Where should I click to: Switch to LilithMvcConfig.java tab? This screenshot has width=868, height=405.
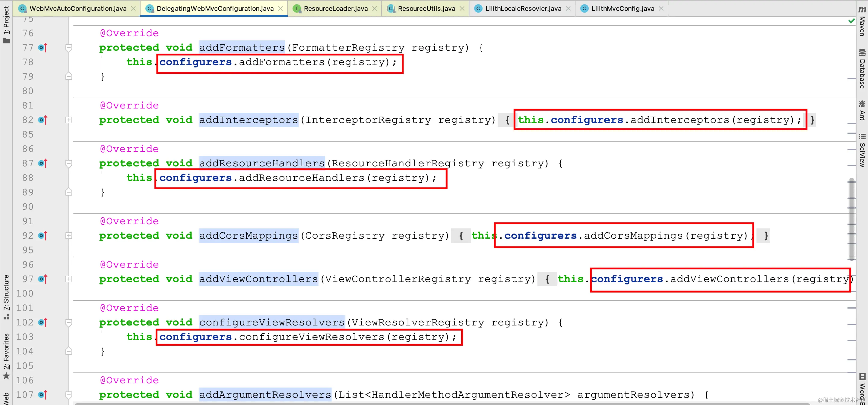tap(622, 8)
